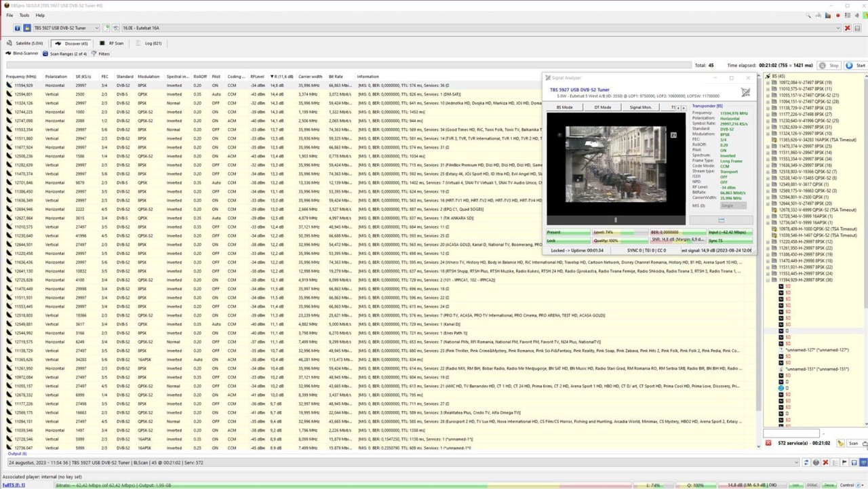The height and width of the screenshot is (489, 868).
Task: Open the Filters panel using the funnel icon
Action: pyautogui.click(x=95, y=54)
